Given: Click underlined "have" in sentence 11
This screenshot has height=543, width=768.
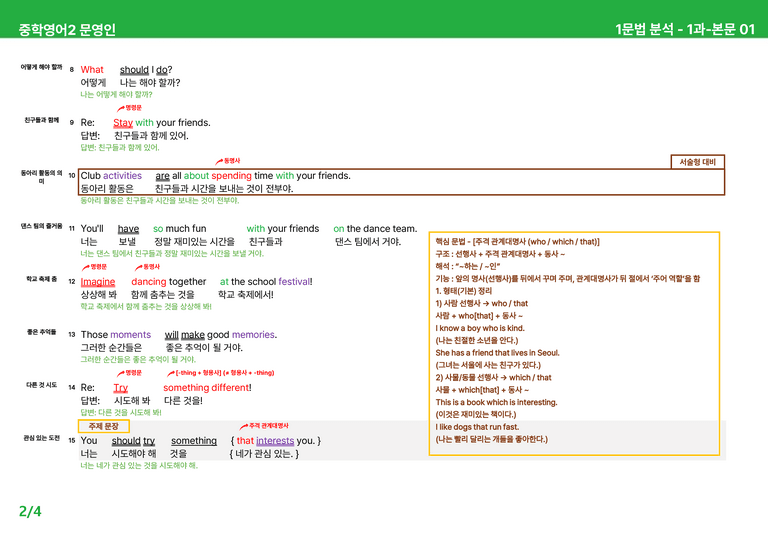Looking at the screenshot, I should tap(128, 229).
